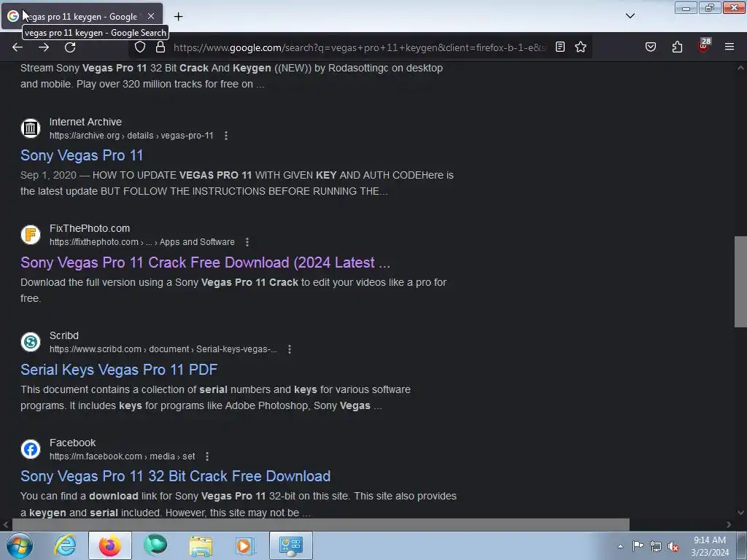
Task: Click the FixThePhoto.com site favicon
Action: click(31, 235)
